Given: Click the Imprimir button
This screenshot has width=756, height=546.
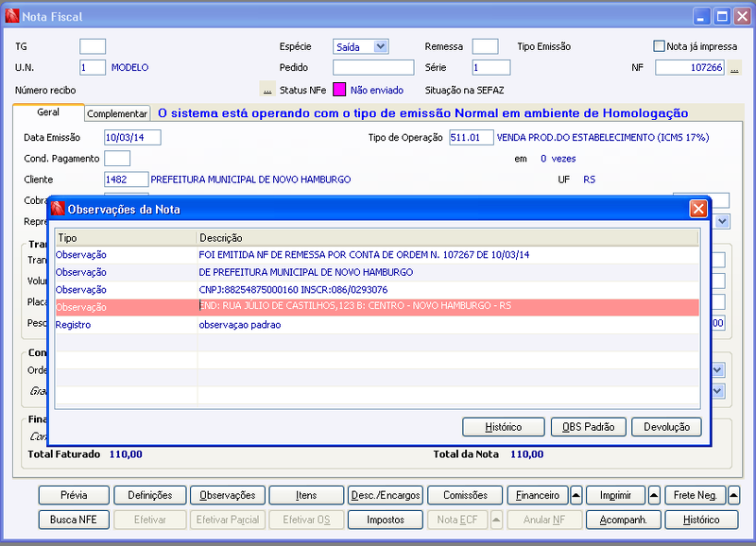Looking at the screenshot, I should (615, 495).
